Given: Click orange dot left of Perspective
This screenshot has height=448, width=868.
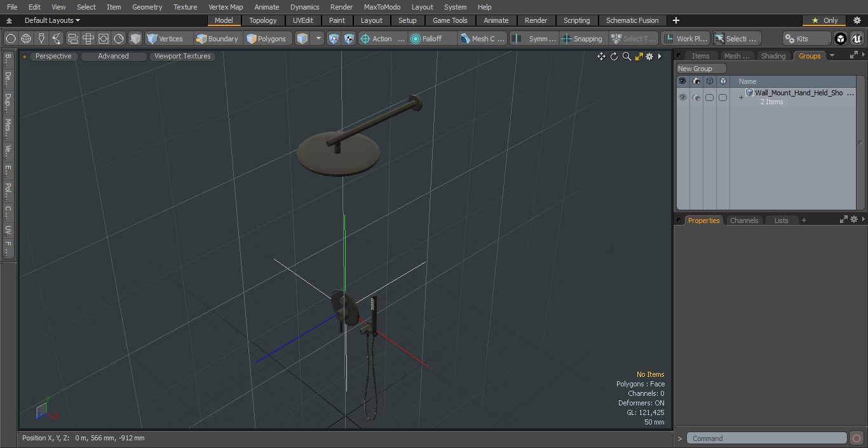Looking at the screenshot, I should tap(24, 57).
